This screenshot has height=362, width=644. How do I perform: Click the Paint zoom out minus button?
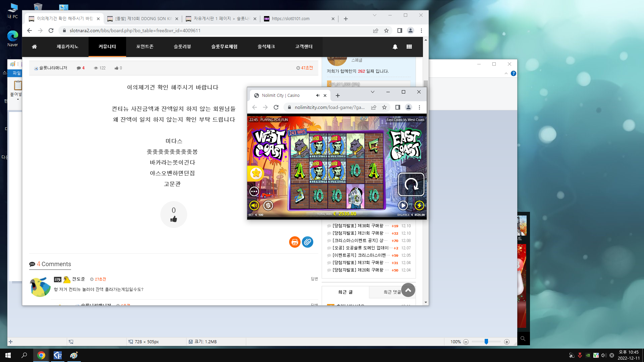pyautogui.click(x=466, y=342)
